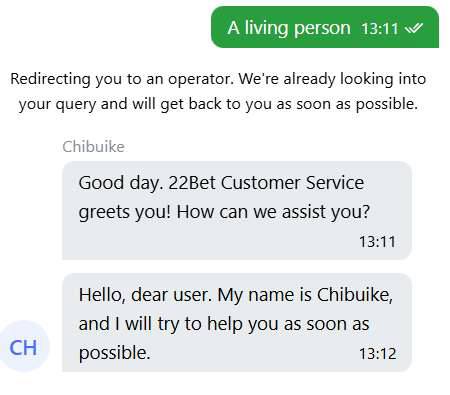Click the CH operator avatar
This screenshot has width=450, height=395.
24,347
